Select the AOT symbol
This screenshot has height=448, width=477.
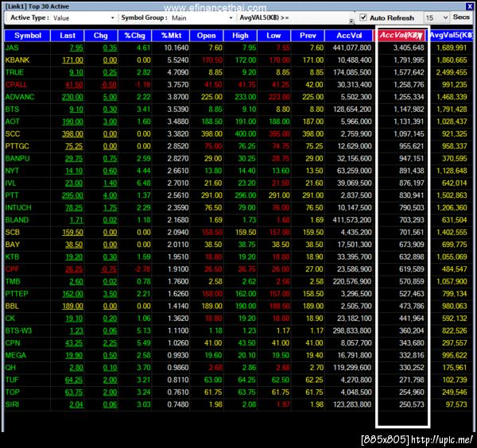13,122
